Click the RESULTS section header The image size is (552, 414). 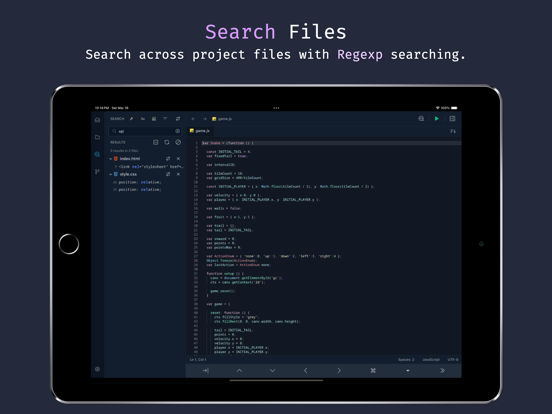[x=118, y=143]
